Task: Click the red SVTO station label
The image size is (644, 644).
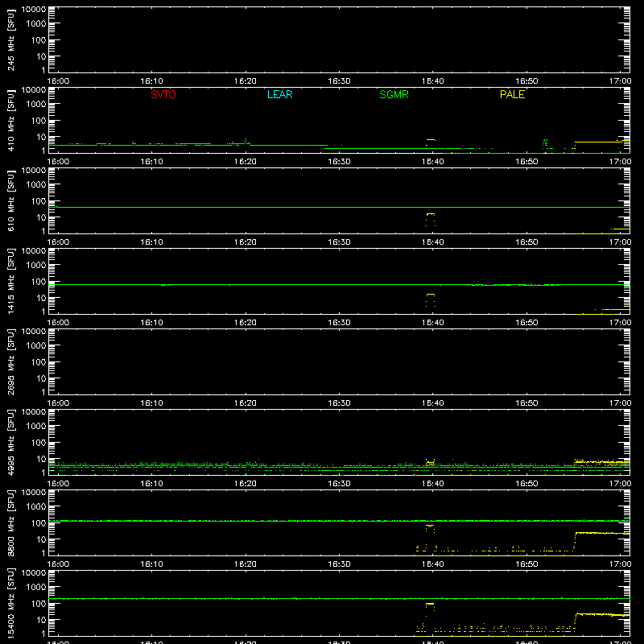Action: pyautogui.click(x=163, y=94)
